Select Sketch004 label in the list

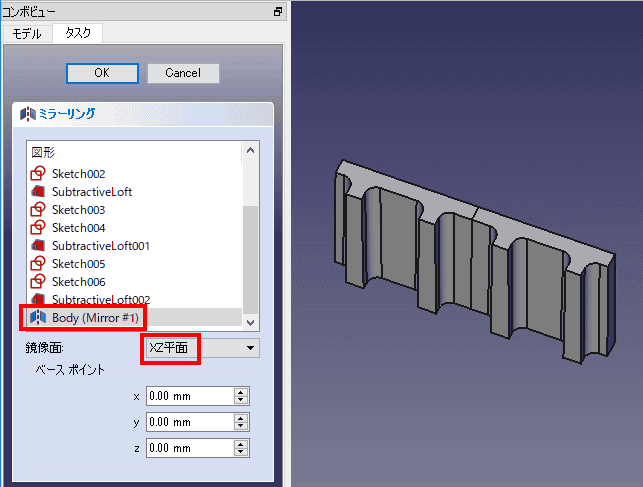coord(79,228)
